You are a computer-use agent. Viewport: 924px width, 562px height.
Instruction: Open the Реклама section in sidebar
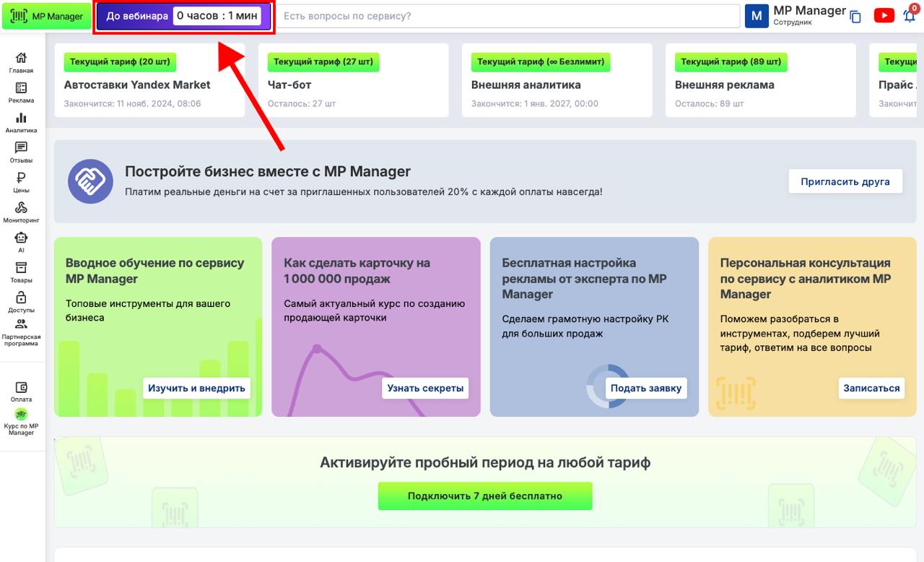point(21,88)
